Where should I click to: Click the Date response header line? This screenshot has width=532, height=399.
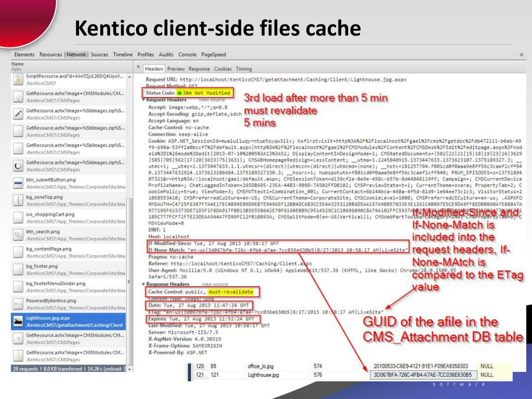(x=198, y=305)
